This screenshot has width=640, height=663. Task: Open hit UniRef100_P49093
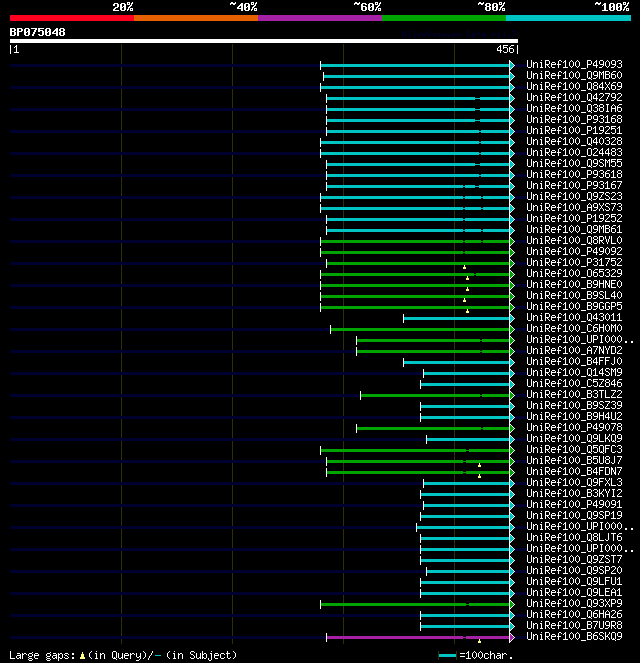pos(574,64)
